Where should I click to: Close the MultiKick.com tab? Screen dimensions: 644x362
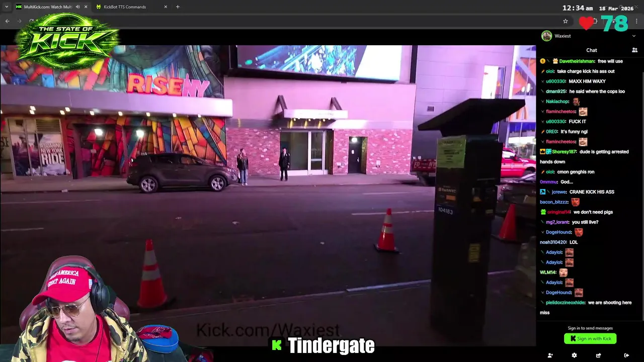86,7
